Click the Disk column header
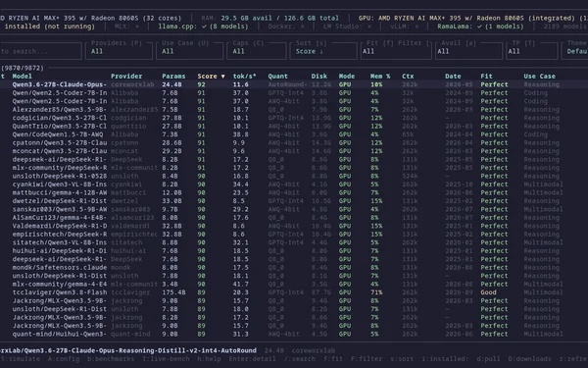 319,77
